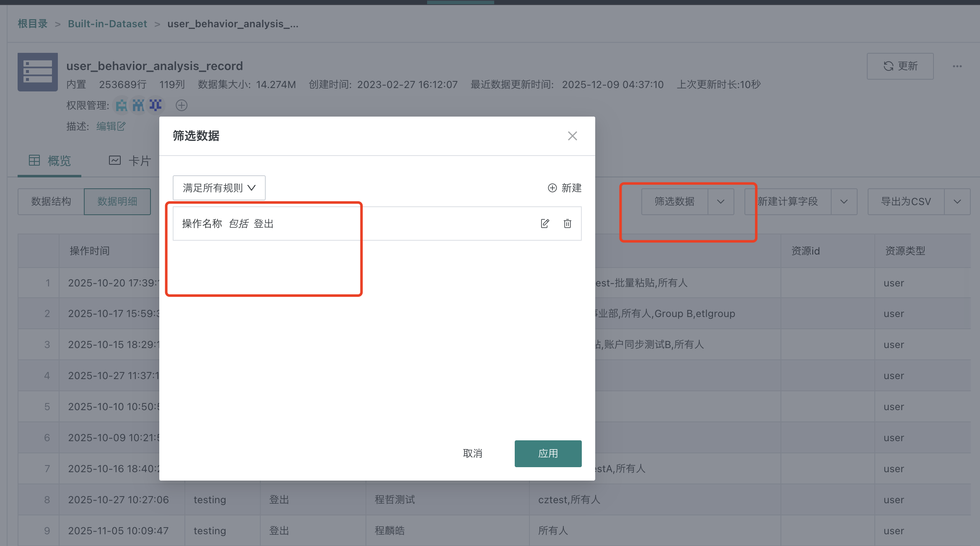
Task: Add a permission member with the plus icon
Action: pos(181,105)
